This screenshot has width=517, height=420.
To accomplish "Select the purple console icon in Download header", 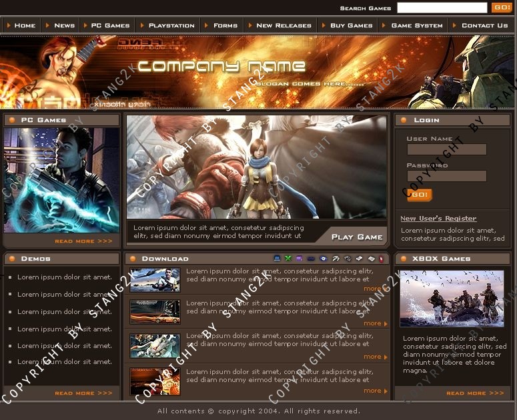I will (299, 259).
